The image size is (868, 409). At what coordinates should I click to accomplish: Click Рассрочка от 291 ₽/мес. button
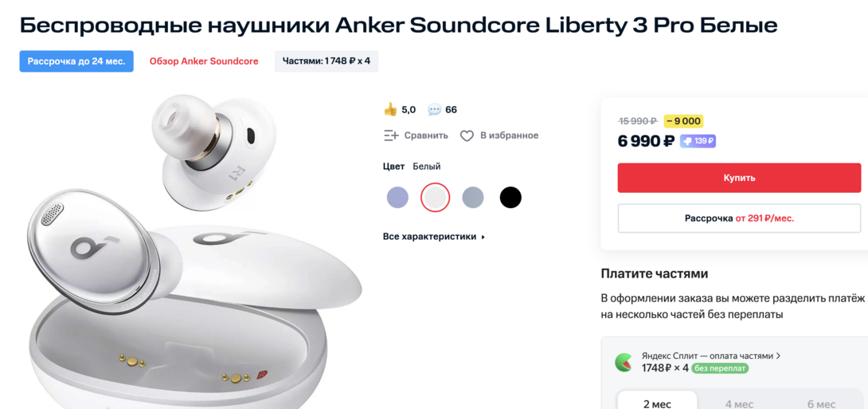point(739,218)
